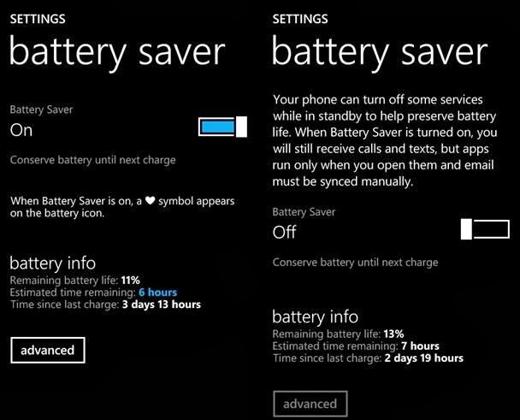
Task: Tap the left SETTINGS header
Action: (38, 19)
